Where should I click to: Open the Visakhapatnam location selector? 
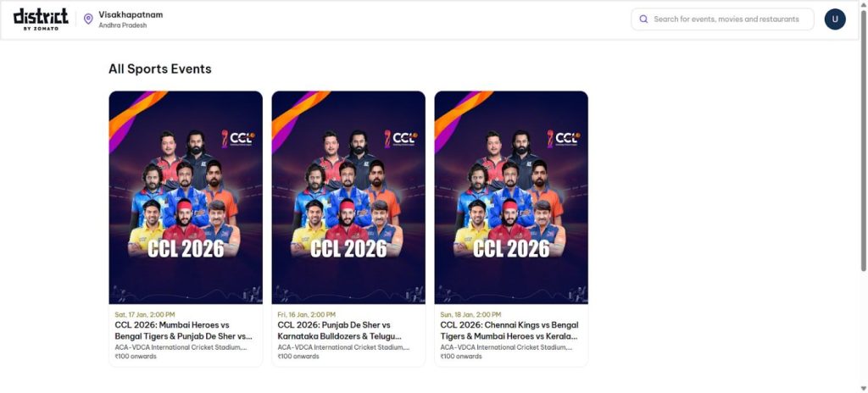(x=131, y=15)
